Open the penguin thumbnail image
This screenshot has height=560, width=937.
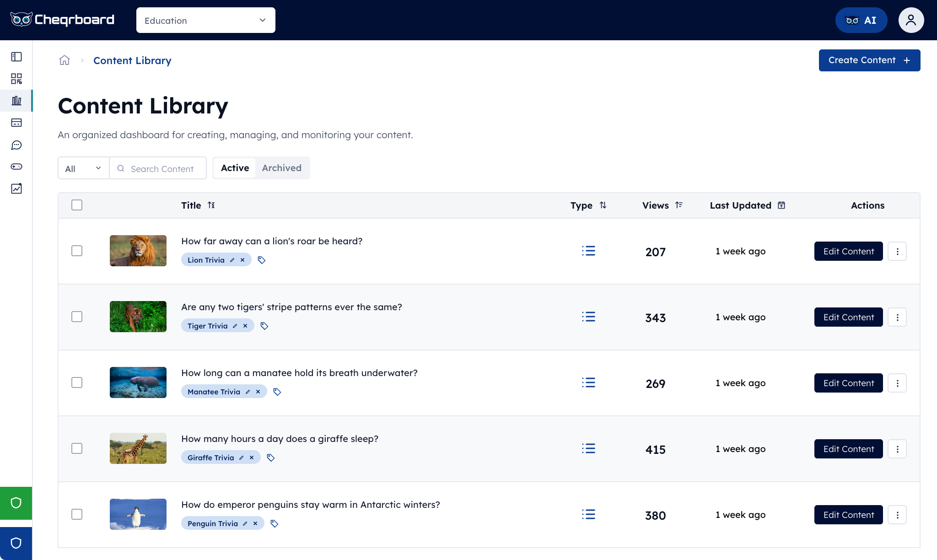138,514
